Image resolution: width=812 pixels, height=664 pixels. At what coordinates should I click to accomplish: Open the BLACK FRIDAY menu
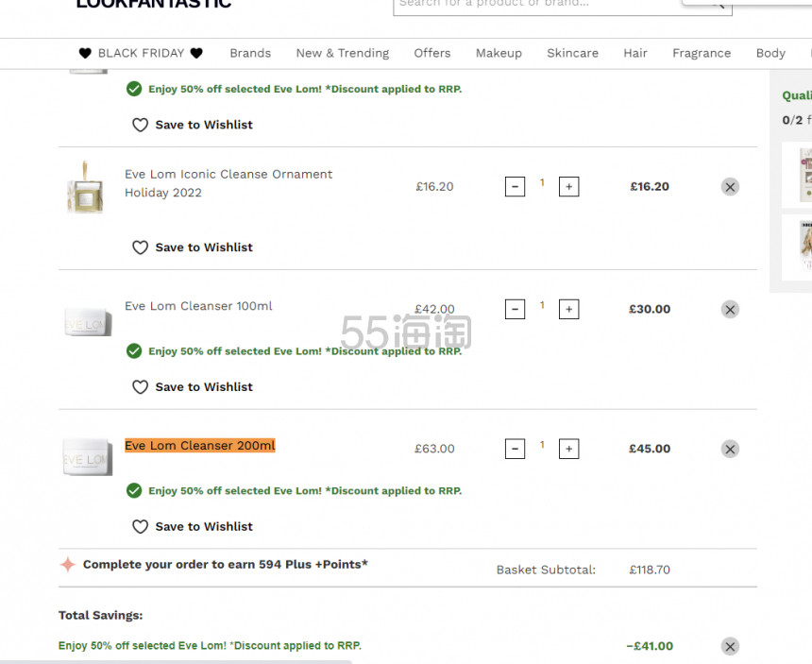(141, 53)
